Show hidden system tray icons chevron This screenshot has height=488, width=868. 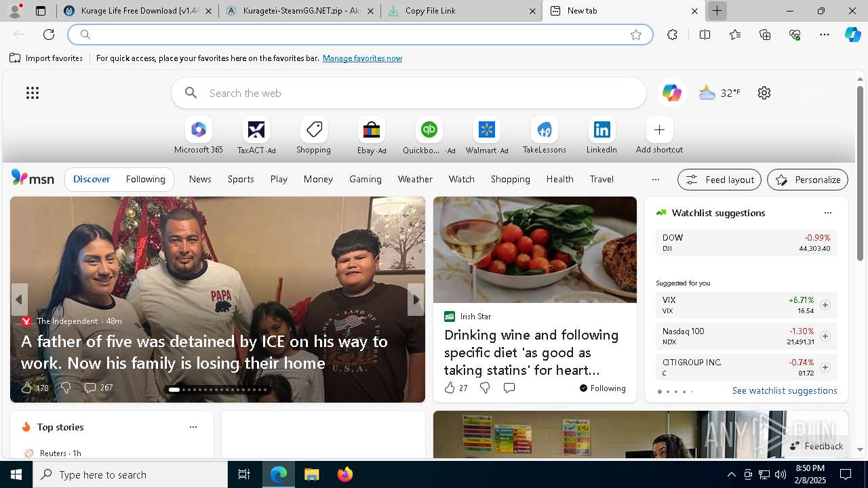[731, 474]
